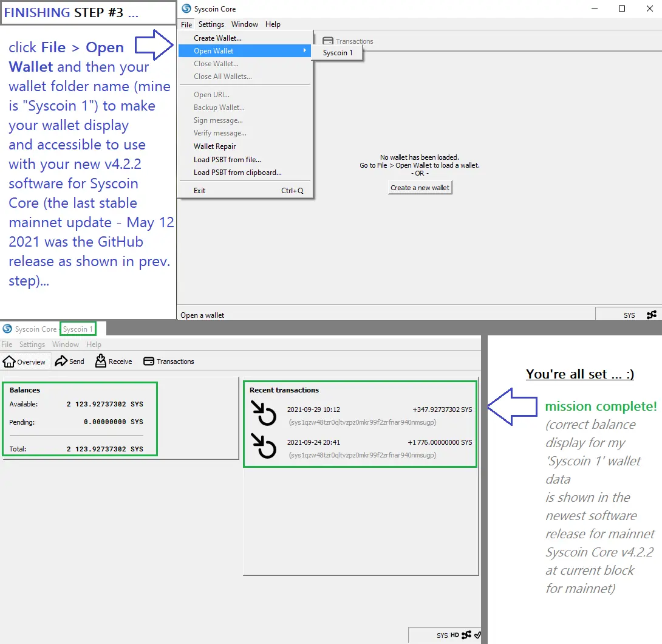Open the Settings menu in the lower window
Viewport: 662px width, 644px height.
[x=32, y=344]
